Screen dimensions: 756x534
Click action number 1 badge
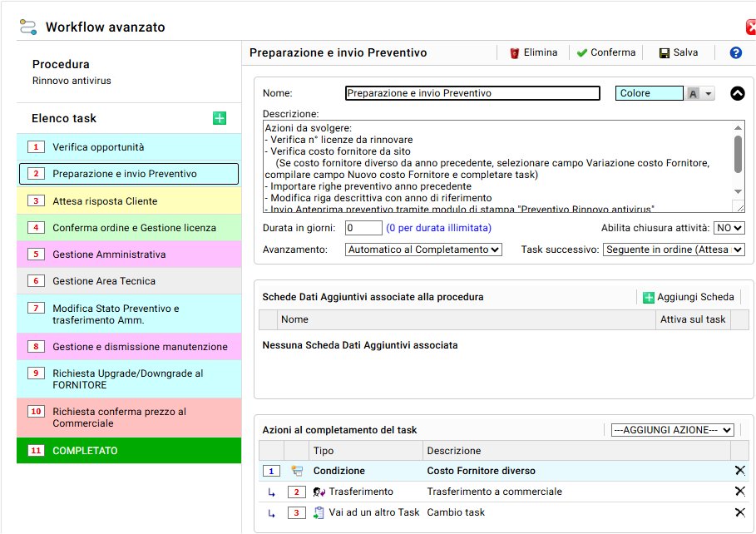click(x=271, y=471)
